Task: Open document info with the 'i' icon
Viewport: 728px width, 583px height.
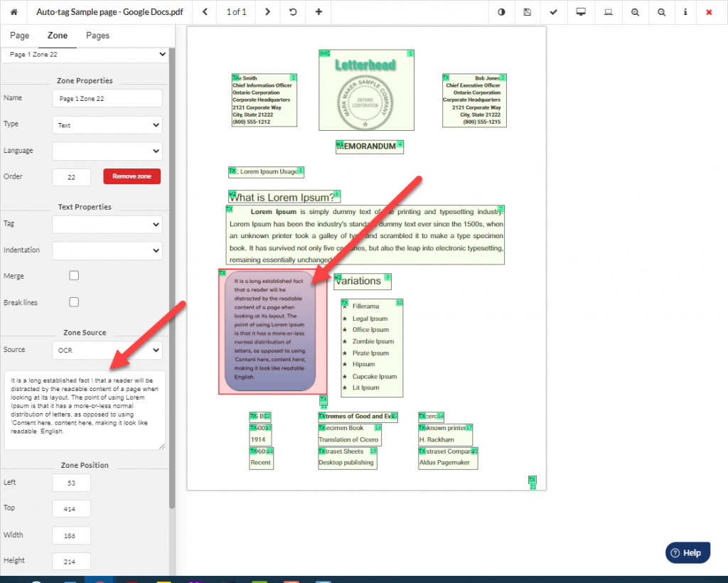Action: [685, 12]
